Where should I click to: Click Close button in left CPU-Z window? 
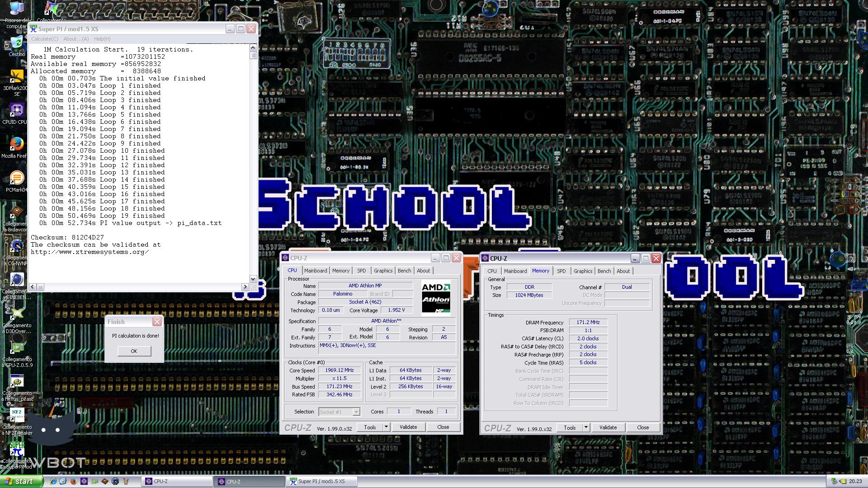click(x=443, y=427)
